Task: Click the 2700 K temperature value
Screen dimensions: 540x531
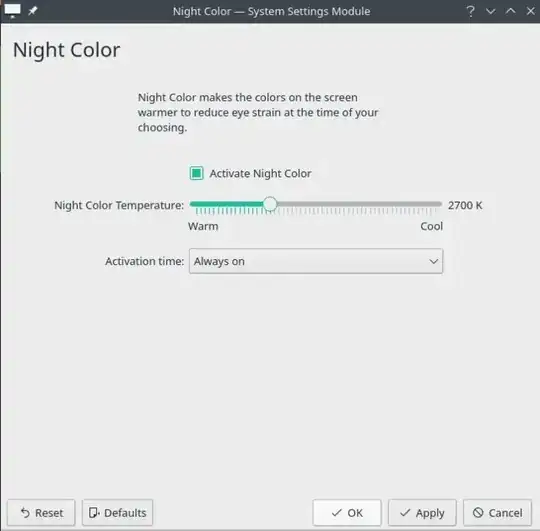Action: click(465, 205)
